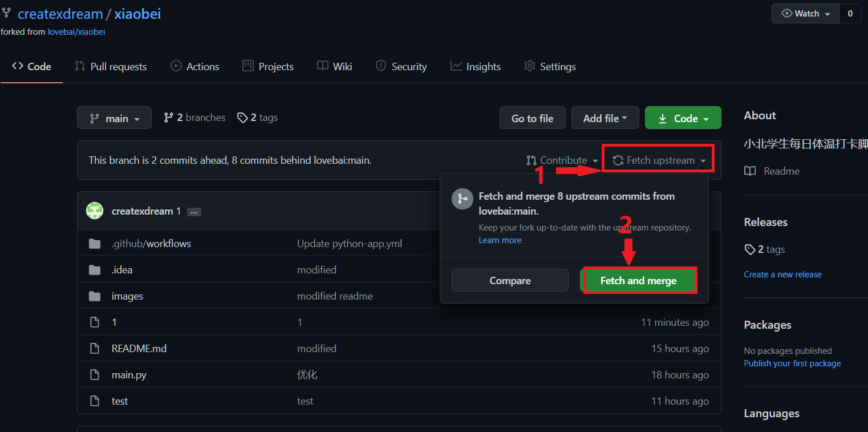Image resolution: width=868 pixels, height=432 pixels.
Task: Open the file named 1
Action: pyautogui.click(x=114, y=322)
